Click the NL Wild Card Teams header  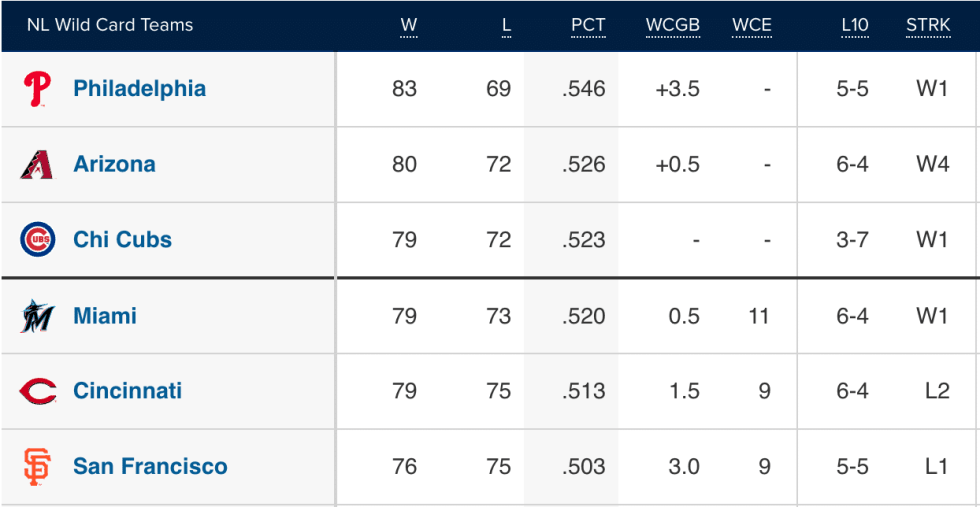point(110,25)
